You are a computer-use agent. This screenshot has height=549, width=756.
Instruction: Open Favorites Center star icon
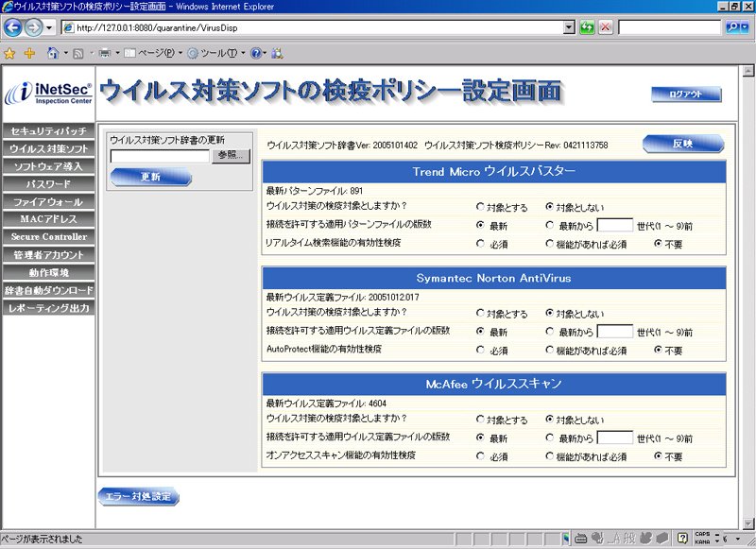point(9,53)
